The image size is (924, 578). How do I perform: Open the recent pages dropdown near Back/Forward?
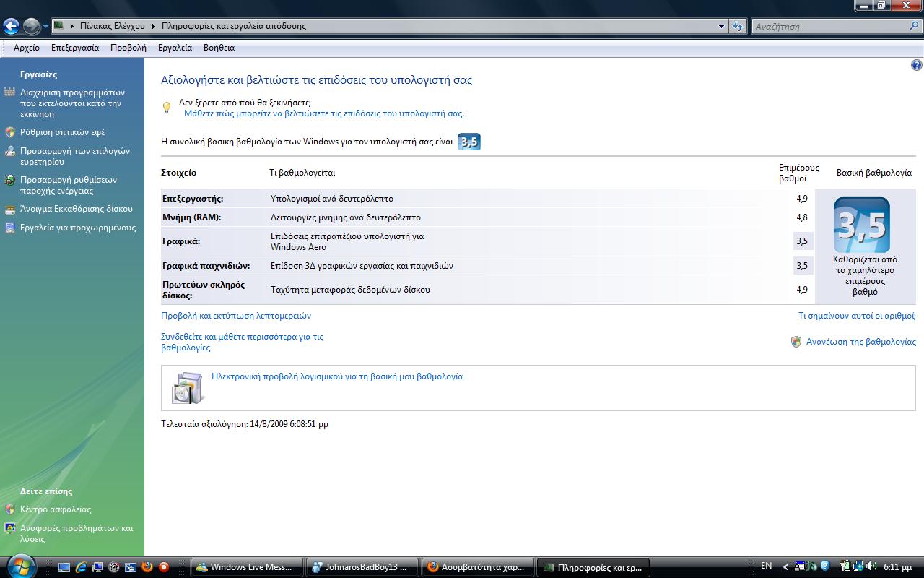pyautogui.click(x=45, y=27)
